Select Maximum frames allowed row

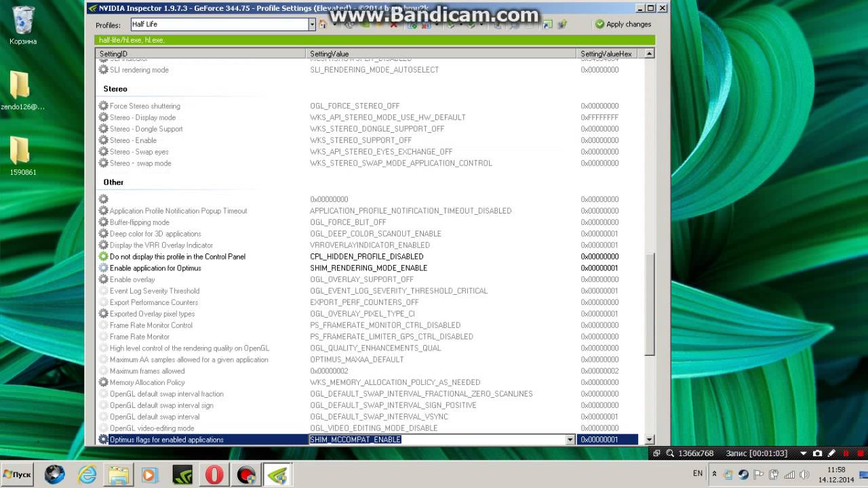[x=367, y=371]
